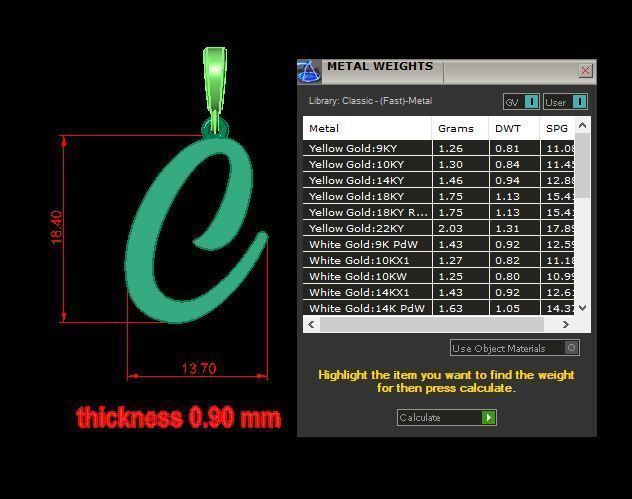Click the 0.80 DWT cell
The image size is (632, 499).
pos(515,276)
